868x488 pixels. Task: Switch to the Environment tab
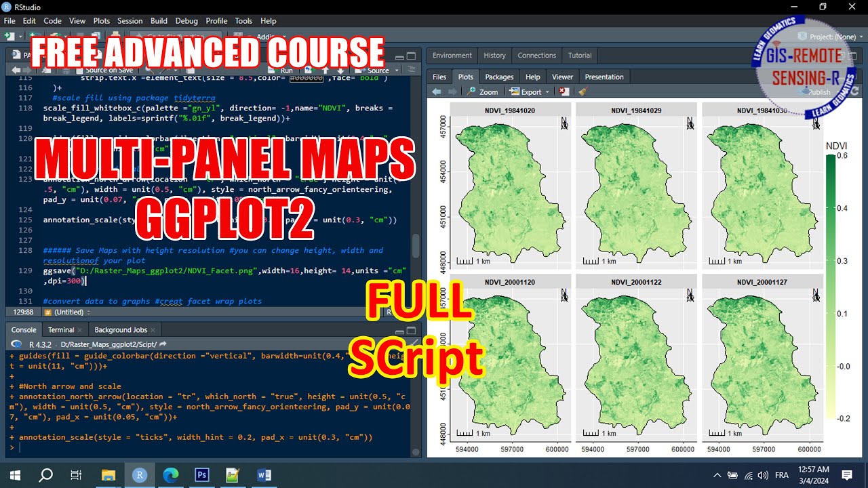click(x=452, y=56)
